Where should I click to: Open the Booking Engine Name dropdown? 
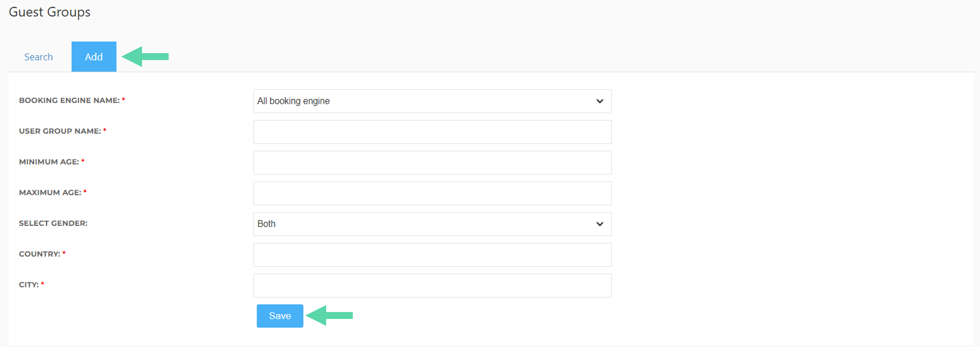click(432, 101)
